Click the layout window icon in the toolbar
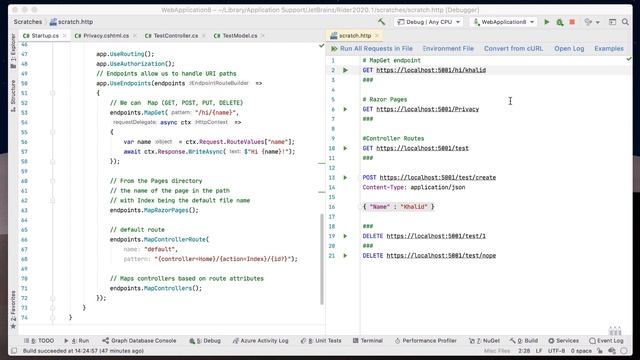This screenshot has height=360, width=640. click(612, 22)
